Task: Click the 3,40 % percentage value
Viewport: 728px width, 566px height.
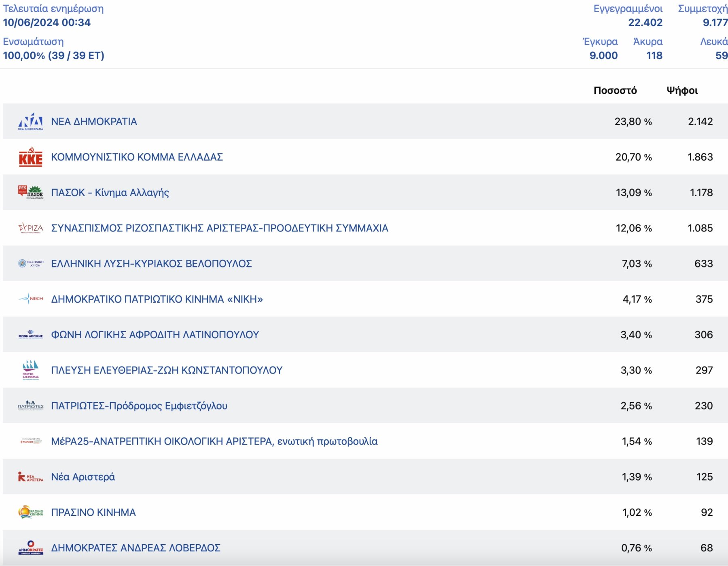Action: (x=636, y=335)
